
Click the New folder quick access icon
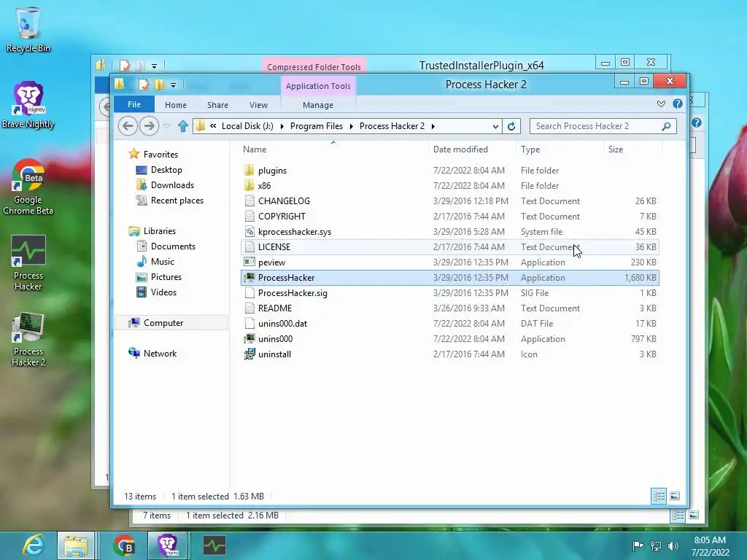[159, 85]
